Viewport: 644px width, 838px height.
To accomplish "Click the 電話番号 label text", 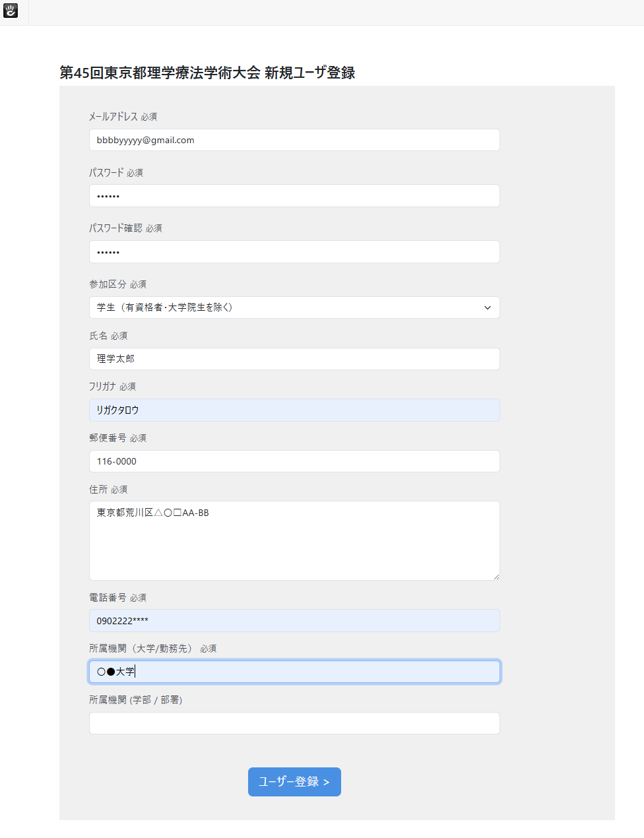I will point(108,597).
